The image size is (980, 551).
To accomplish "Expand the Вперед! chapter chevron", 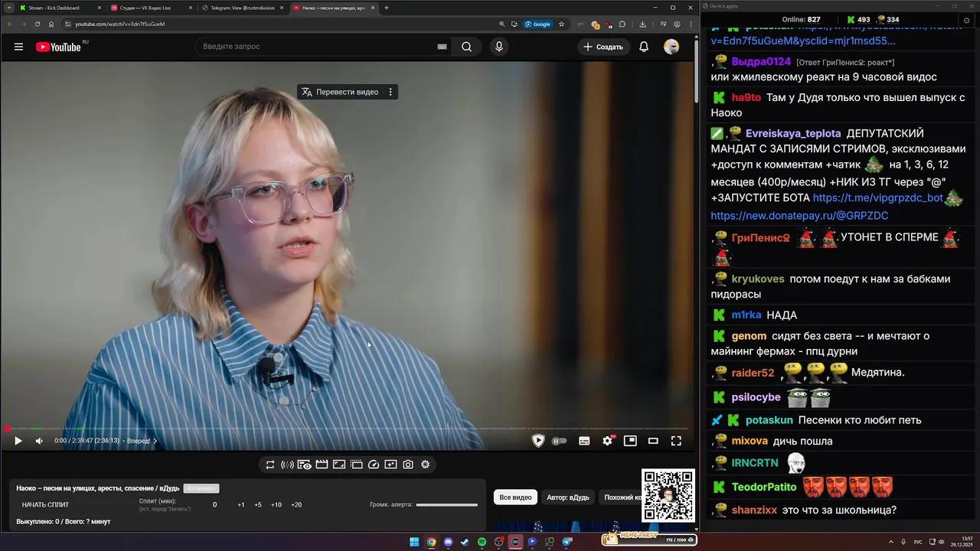I will pos(155,441).
